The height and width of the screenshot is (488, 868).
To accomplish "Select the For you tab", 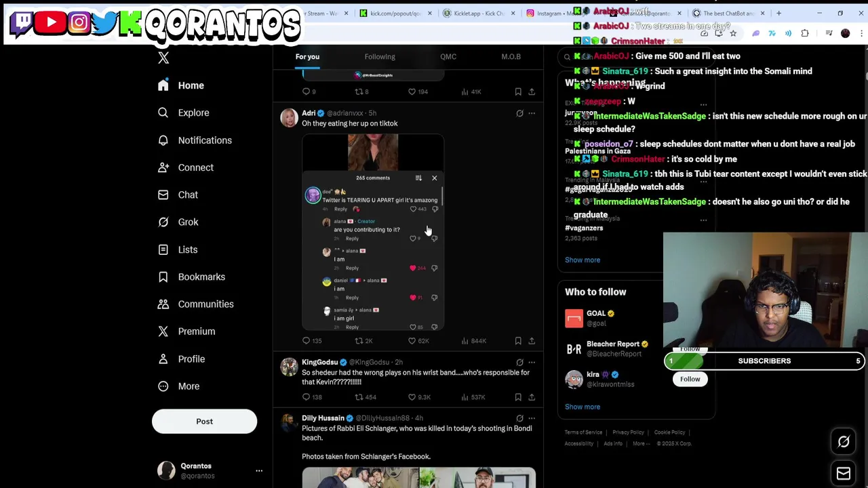I will click(307, 57).
